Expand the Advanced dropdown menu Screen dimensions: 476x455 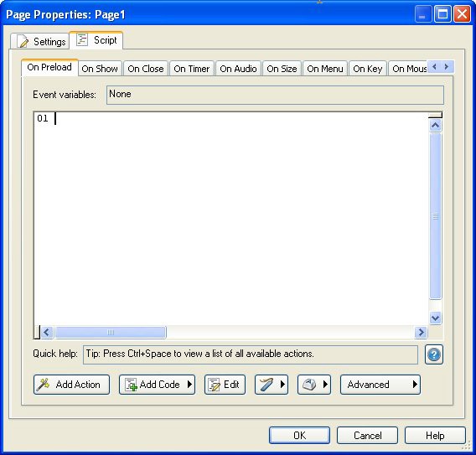380,385
